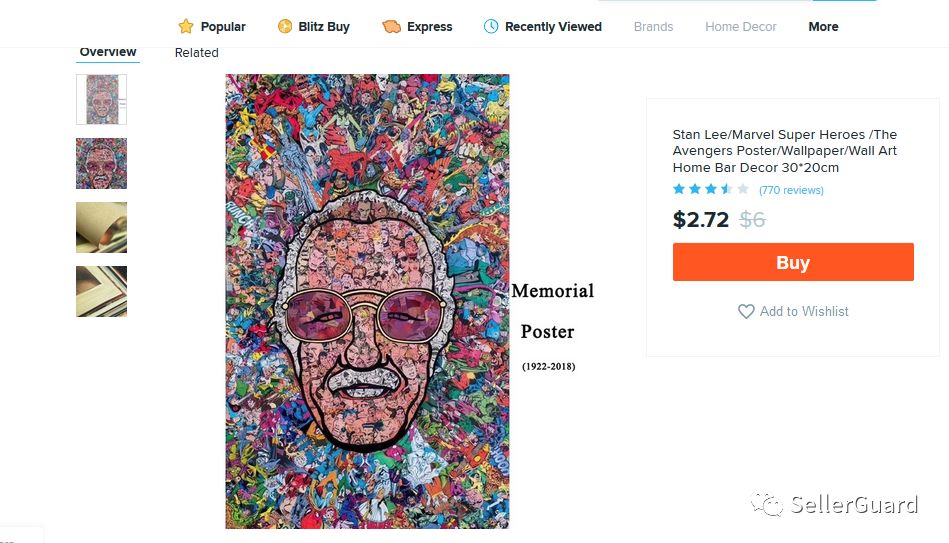Switch to the Related tab
The width and height of the screenshot is (949, 543).
(196, 53)
